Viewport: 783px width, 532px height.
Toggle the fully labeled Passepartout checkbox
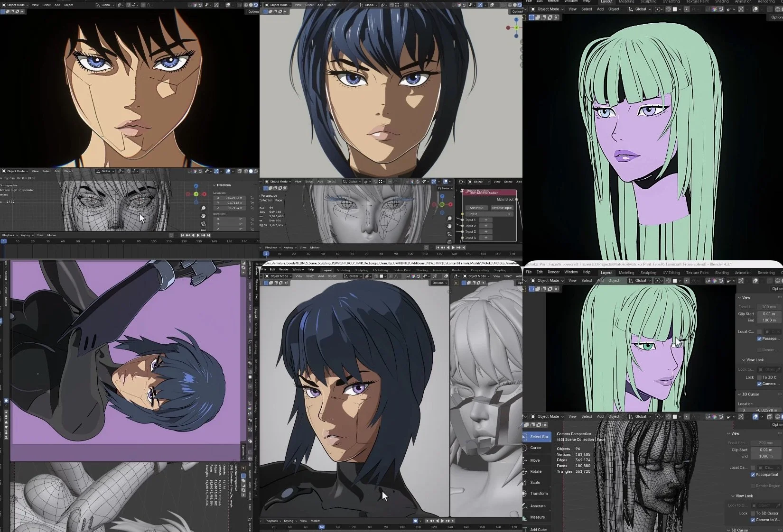pyautogui.click(x=753, y=475)
